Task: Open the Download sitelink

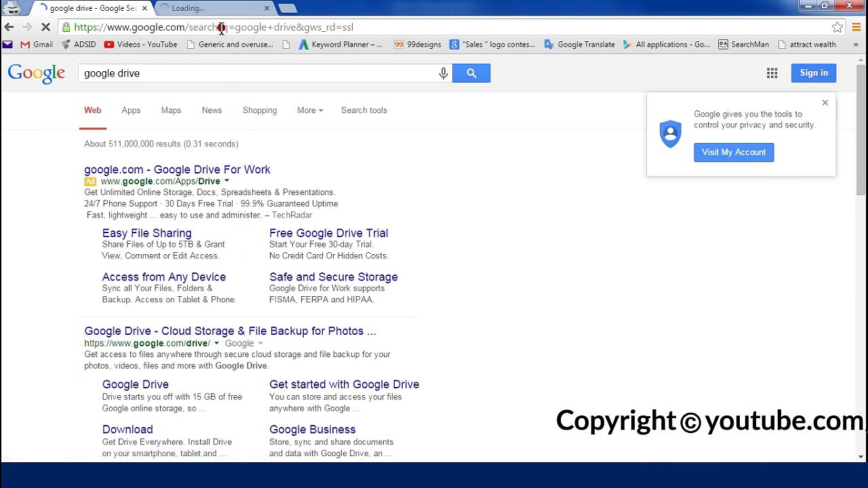Action: pyautogui.click(x=127, y=430)
